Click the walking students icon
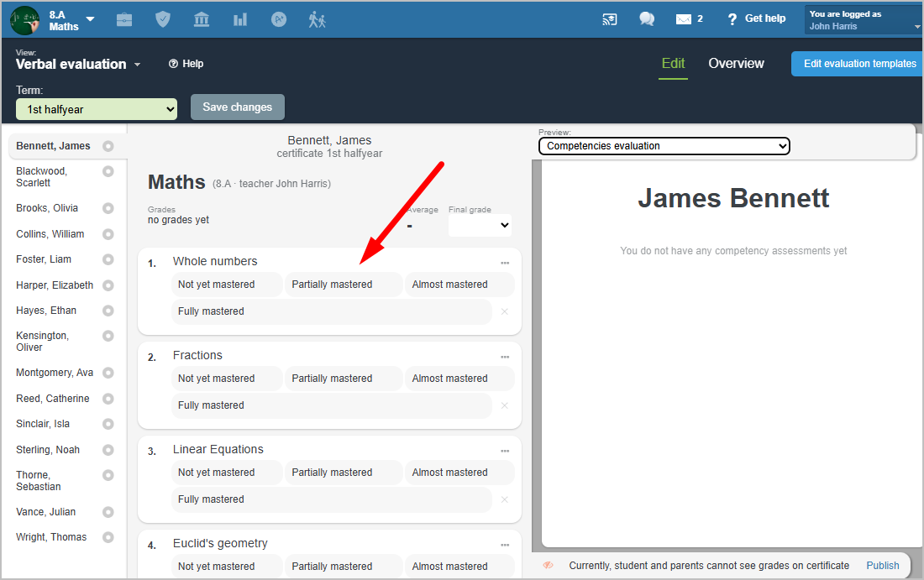 [317, 19]
